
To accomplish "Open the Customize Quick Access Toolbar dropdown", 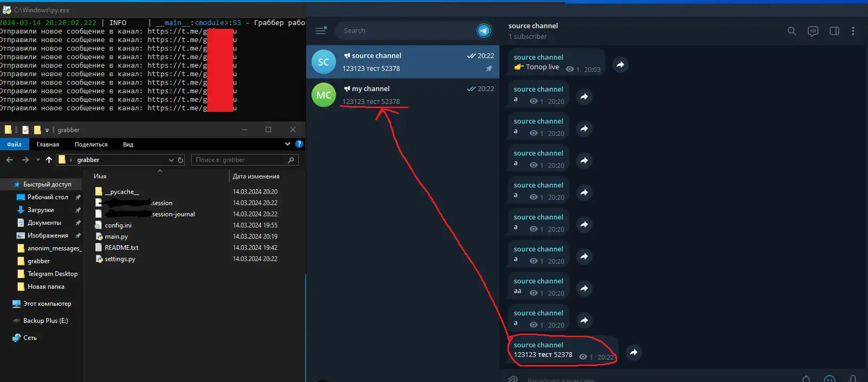I will (x=47, y=130).
